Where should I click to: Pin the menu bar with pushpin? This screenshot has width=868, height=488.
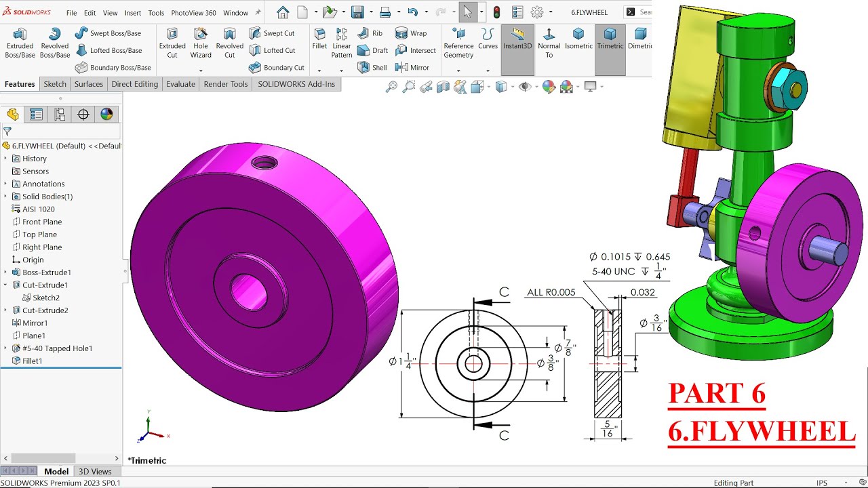click(258, 12)
